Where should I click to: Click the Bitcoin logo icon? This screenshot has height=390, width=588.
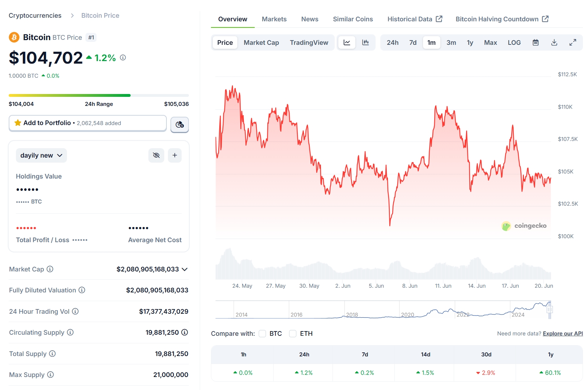pos(14,37)
